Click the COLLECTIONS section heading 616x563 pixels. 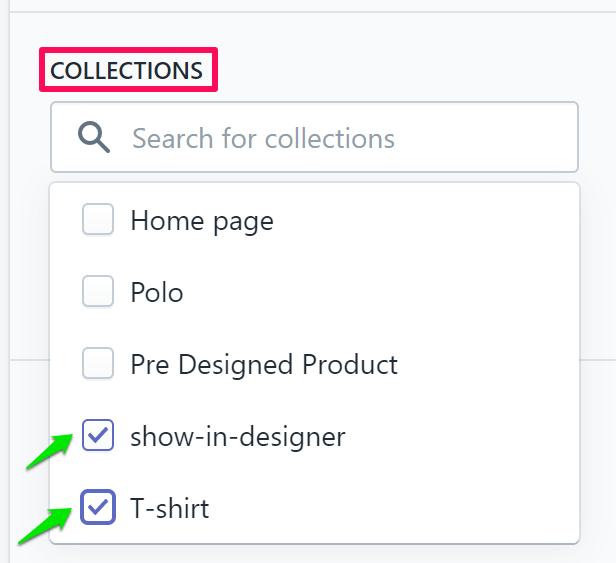(127, 72)
